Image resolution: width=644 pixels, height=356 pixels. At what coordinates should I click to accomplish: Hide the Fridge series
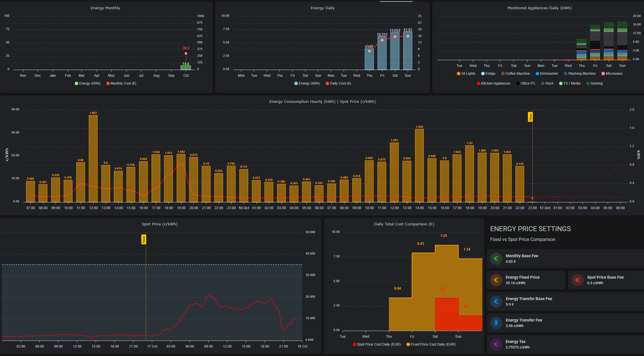click(488, 74)
